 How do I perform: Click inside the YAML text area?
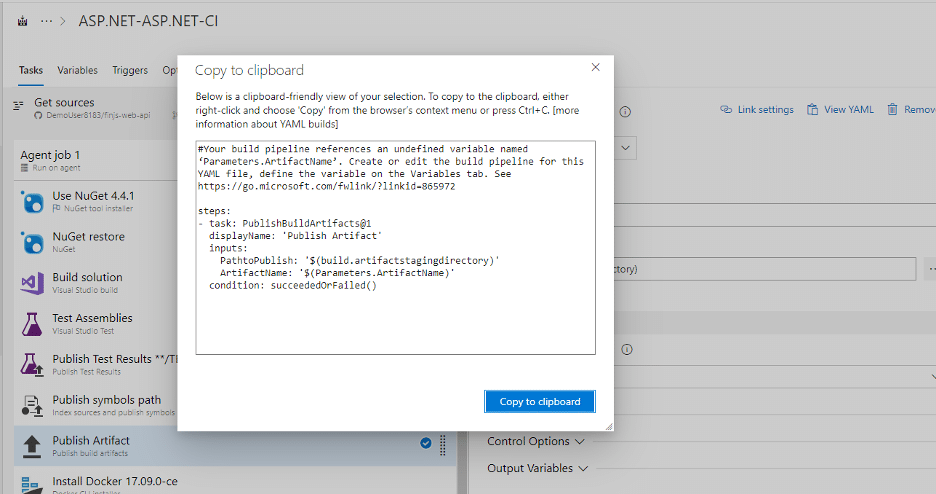coord(395,248)
